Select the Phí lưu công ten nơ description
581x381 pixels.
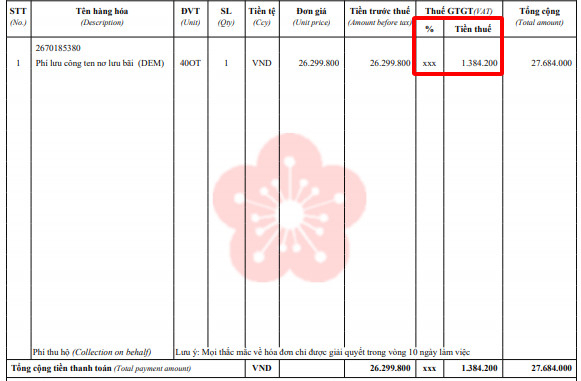tap(100, 63)
